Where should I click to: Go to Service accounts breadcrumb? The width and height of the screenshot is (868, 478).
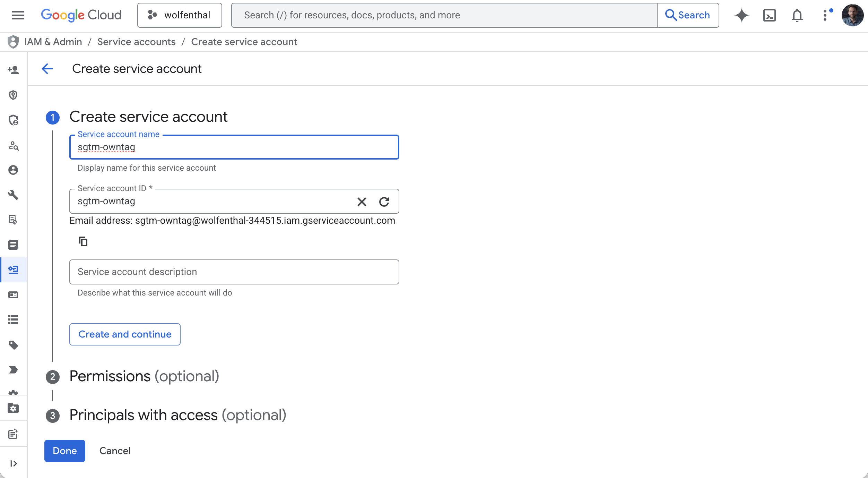(x=136, y=42)
